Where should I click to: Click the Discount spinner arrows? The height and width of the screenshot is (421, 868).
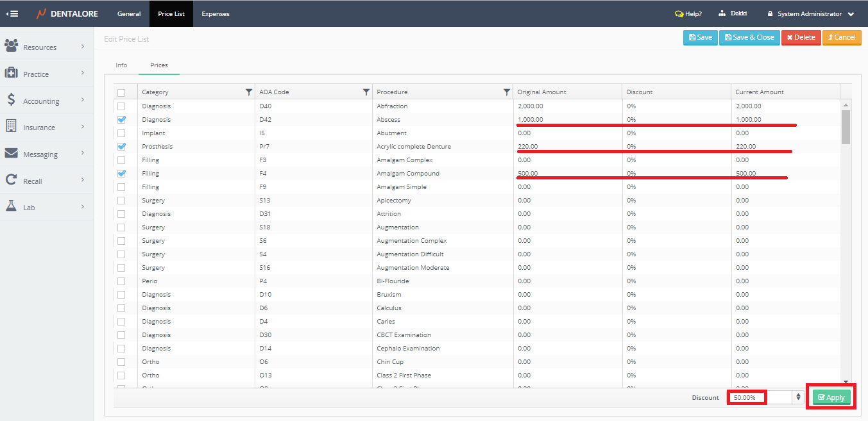(x=798, y=397)
